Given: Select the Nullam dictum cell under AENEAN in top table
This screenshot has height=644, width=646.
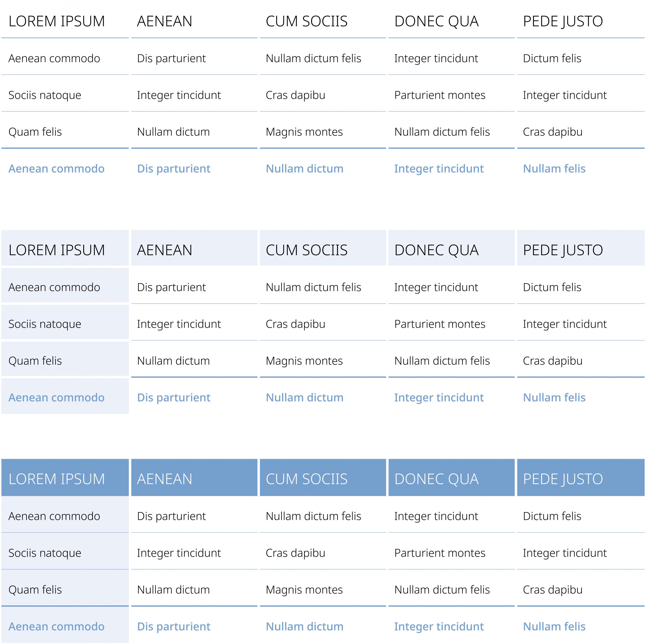Looking at the screenshot, I should (173, 132).
